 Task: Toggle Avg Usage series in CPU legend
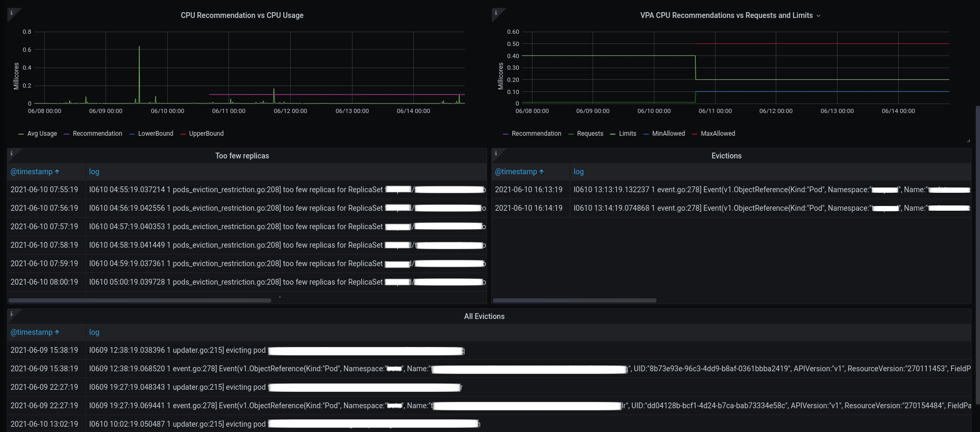[42, 134]
